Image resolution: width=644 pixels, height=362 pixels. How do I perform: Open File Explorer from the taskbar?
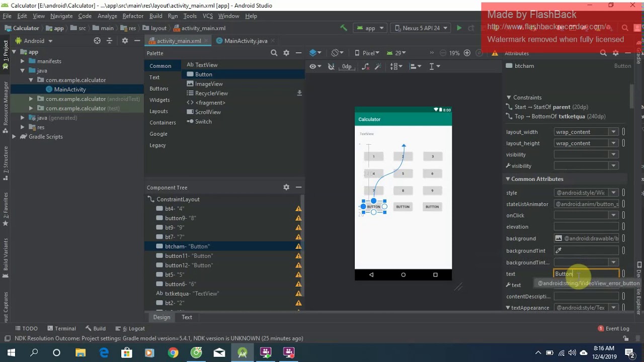point(80,352)
